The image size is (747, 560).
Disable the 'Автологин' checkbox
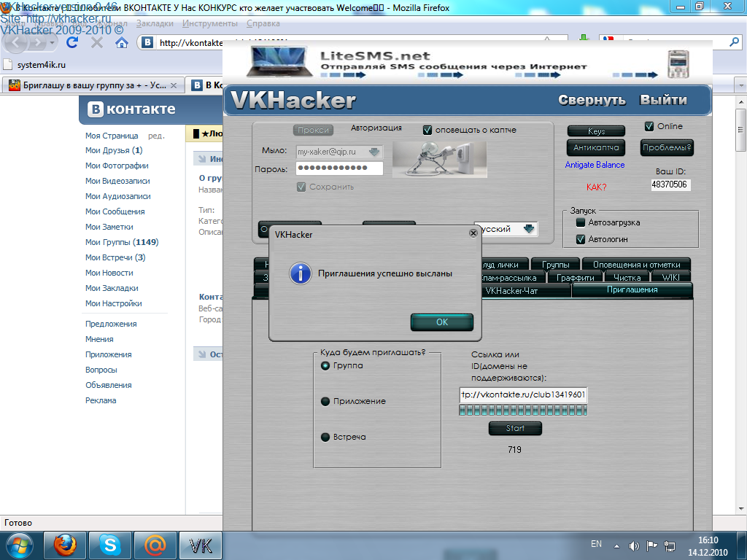[x=580, y=239]
